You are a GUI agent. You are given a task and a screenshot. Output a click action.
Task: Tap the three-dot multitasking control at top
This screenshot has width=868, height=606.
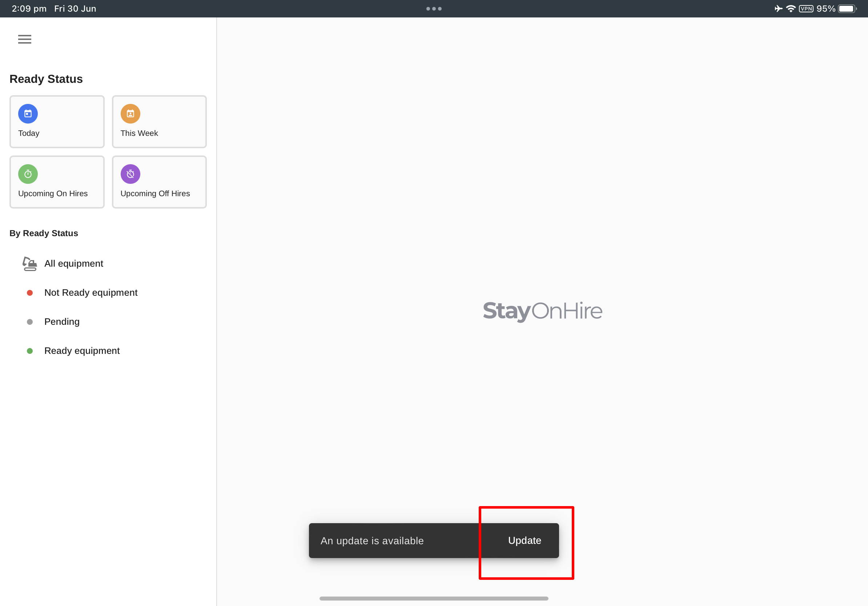pyautogui.click(x=434, y=8)
